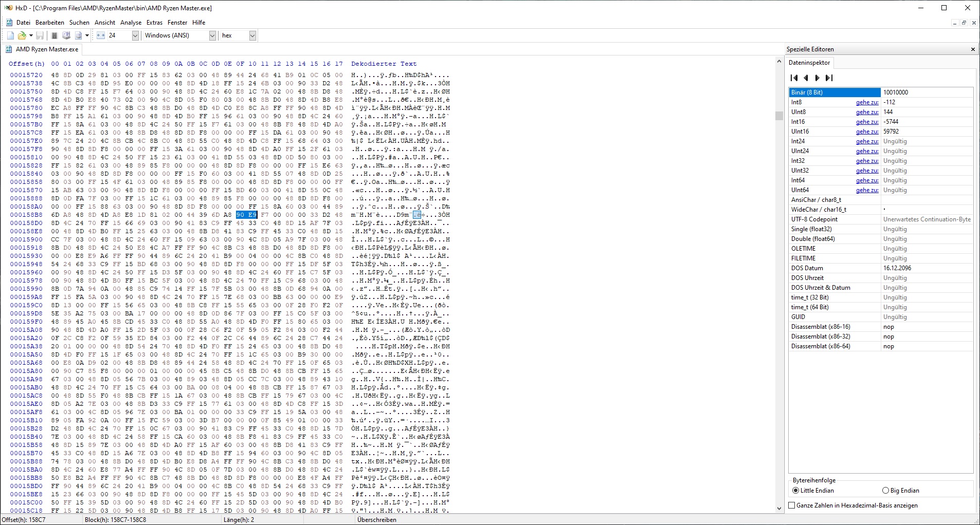Open the Ansicht menu

[105, 23]
